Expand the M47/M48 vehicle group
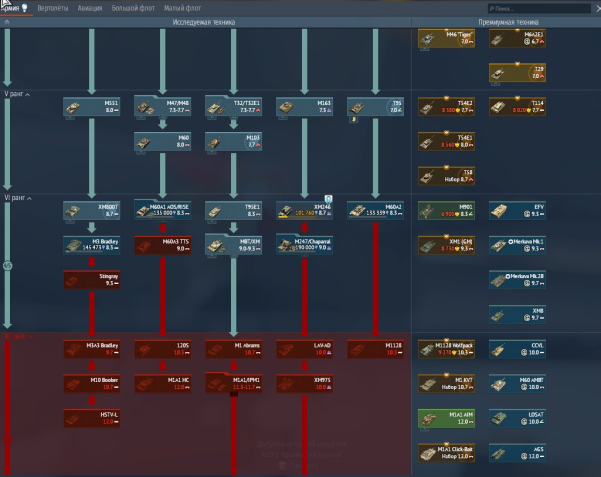The width and height of the screenshot is (601, 477). click(x=162, y=106)
